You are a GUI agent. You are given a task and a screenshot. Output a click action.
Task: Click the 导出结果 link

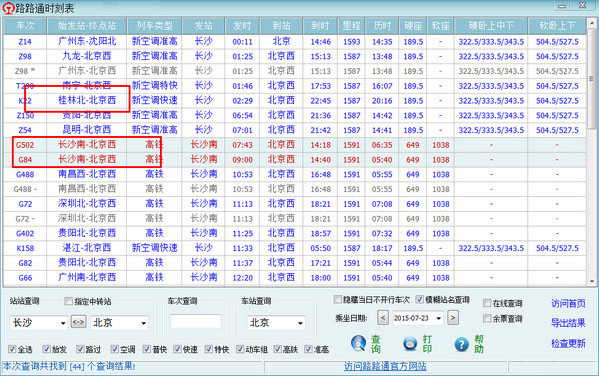point(568,323)
